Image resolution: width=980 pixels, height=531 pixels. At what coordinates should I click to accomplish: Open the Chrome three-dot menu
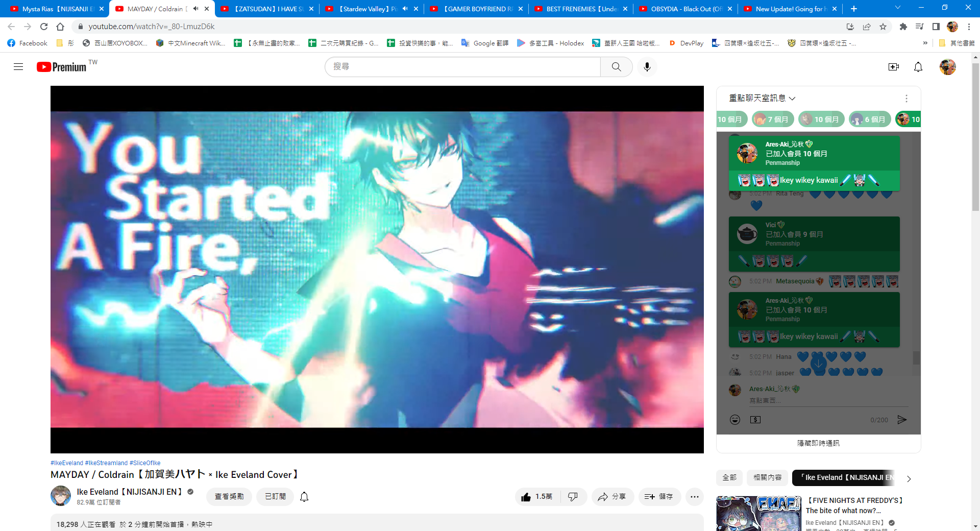tap(969, 27)
